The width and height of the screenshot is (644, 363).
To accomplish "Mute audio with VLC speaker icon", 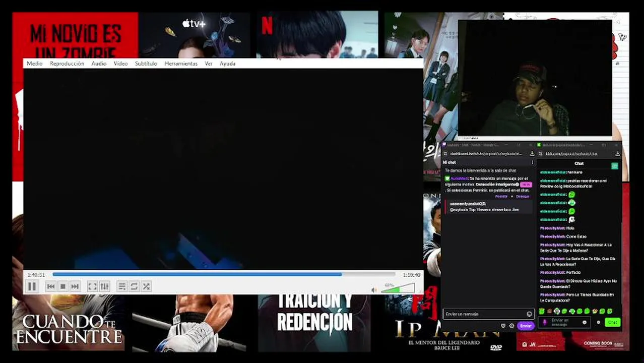I will click(374, 290).
